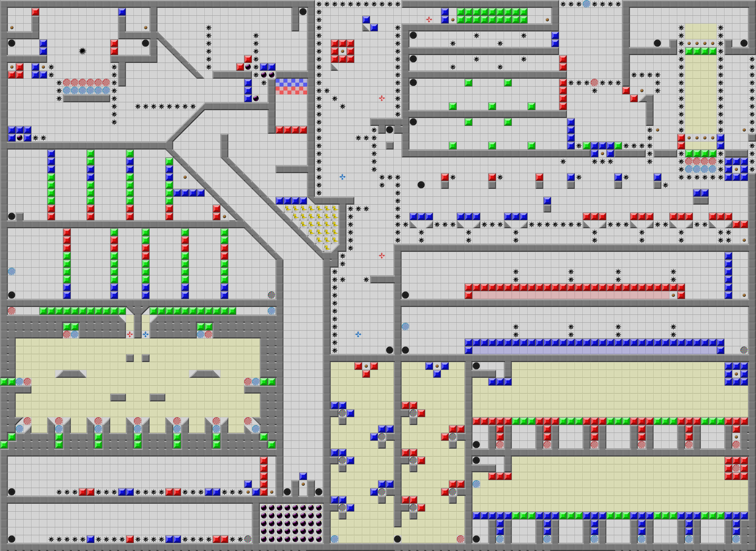
Task: Select the blue checkered floor patch
Action: [291, 82]
